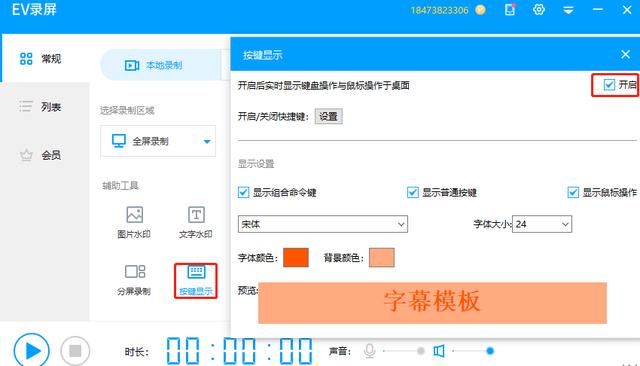The image size is (640, 366).
Task: Open the title bar dropdown menu icon
Action: tap(568, 10)
